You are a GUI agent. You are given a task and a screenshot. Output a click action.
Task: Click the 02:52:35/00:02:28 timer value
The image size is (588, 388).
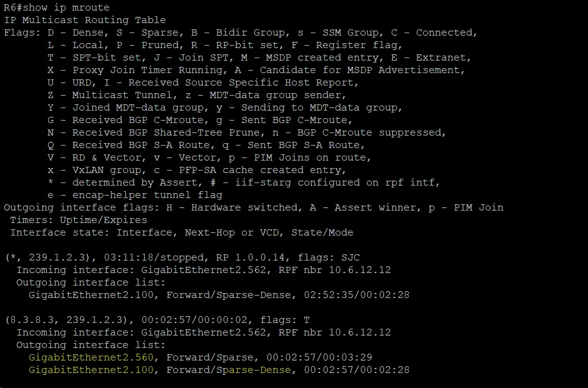pos(357,295)
